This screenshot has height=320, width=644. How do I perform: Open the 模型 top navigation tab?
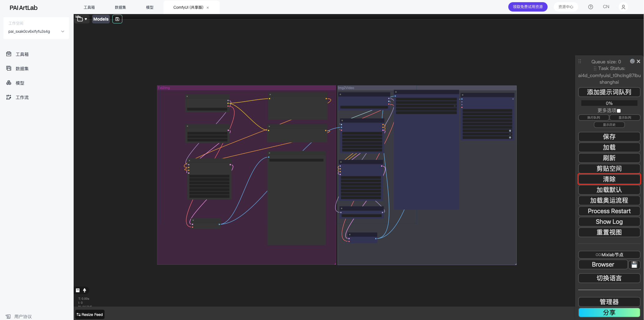coord(150,7)
